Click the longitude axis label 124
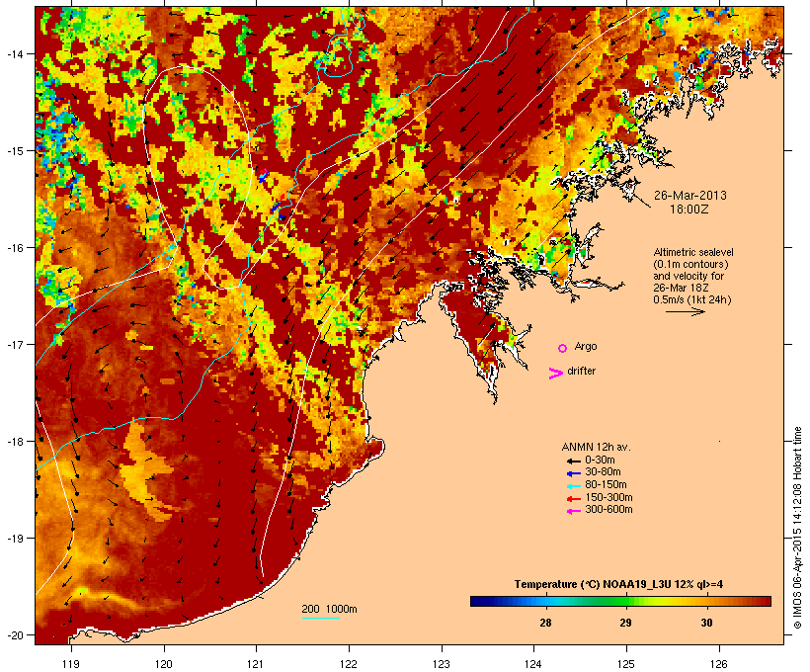This screenshot has width=810, height=672. coord(533,664)
